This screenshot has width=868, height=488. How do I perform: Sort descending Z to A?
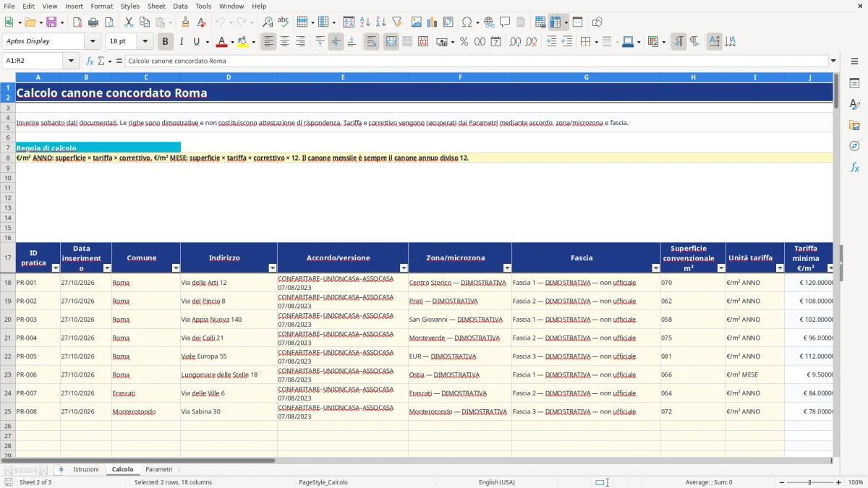(x=380, y=22)
